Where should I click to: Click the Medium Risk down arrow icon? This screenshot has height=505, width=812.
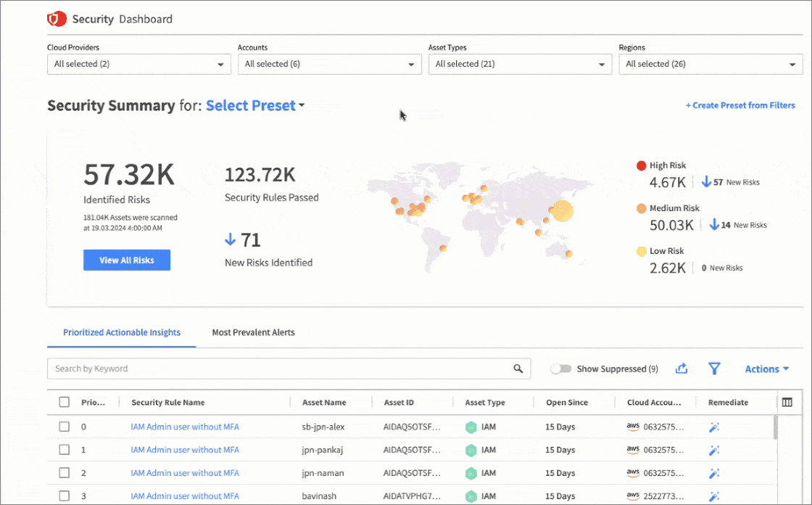[713, 224]
